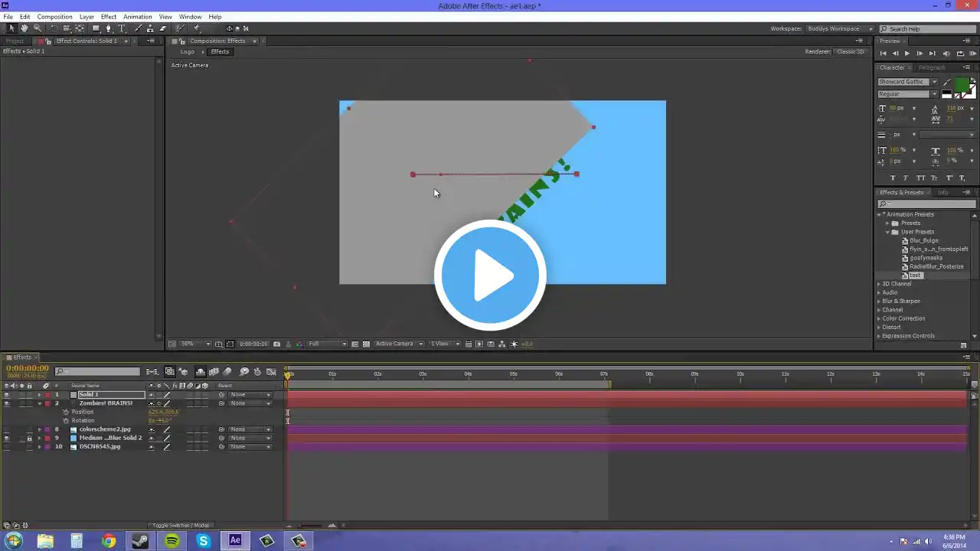The width and height of the screenshot is (980, 551).
Task: Hide the Solid 1 layer
Action: 7,395
